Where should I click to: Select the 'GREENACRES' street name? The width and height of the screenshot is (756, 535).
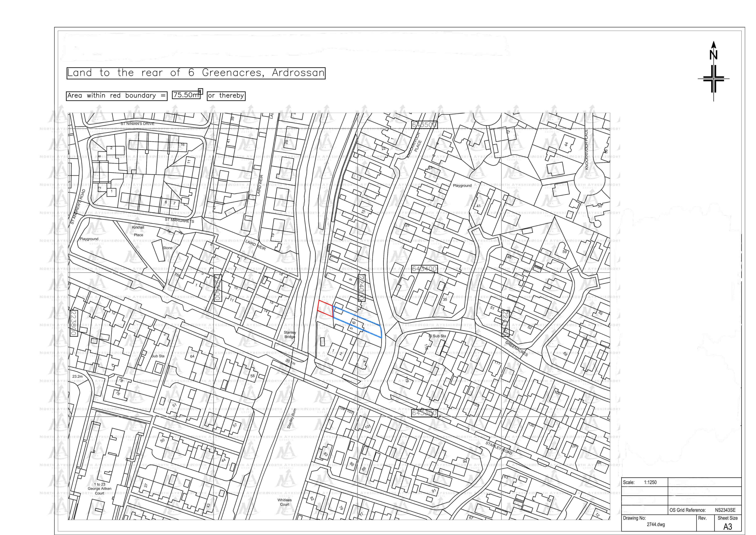click(517, 349)
